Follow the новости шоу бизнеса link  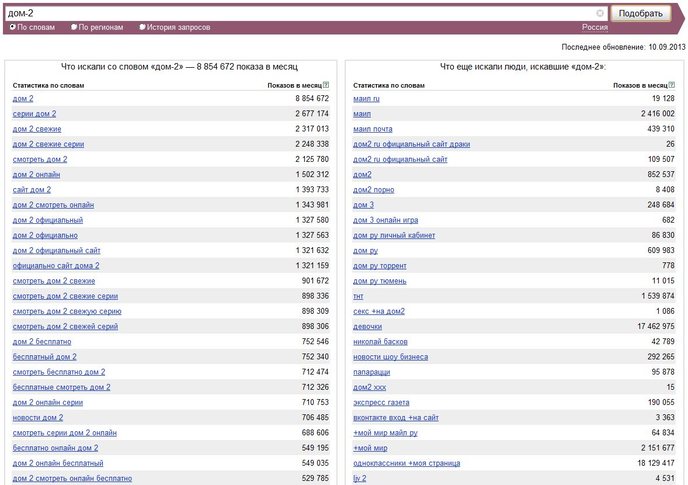(391, 357)
